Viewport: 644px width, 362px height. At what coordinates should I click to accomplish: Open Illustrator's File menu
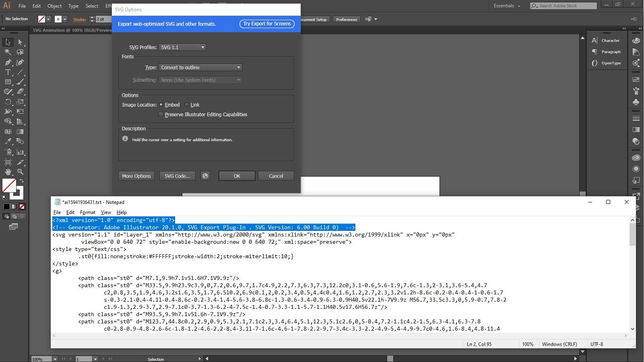coord(22,6)
